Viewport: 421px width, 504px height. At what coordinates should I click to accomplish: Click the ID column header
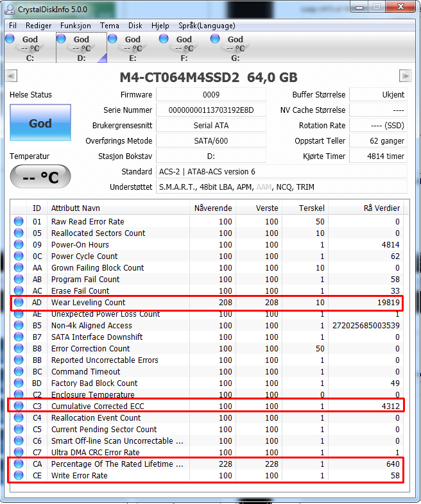pos(37,208)
